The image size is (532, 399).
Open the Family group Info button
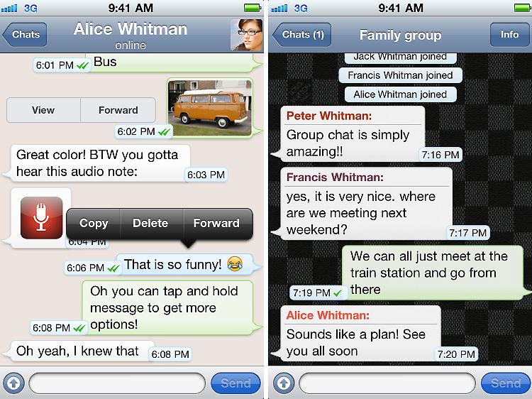point(509,35)
